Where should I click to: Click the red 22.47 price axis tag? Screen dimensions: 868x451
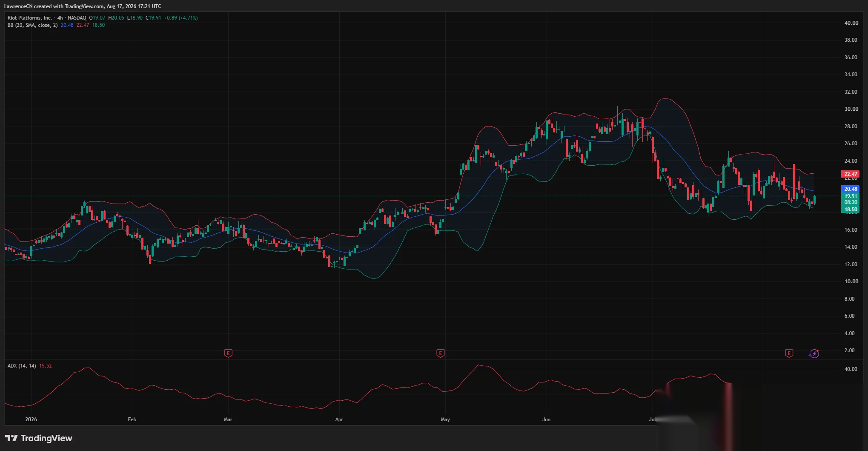click(851, 174)
